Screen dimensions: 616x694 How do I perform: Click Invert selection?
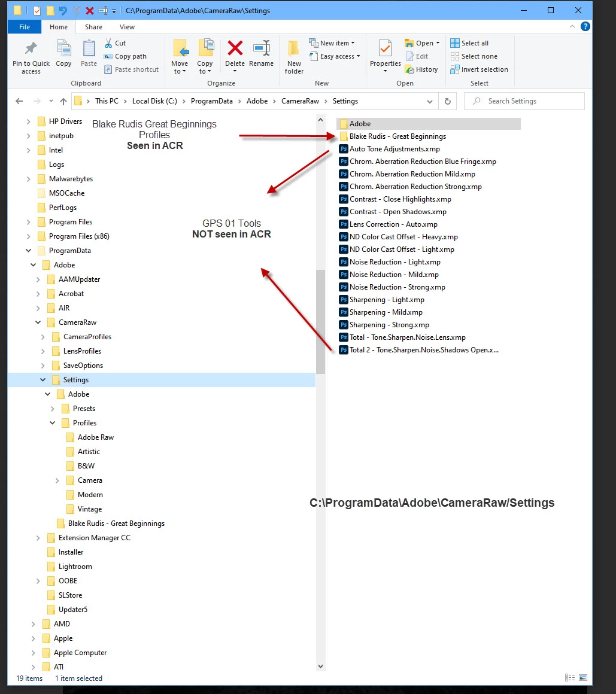click(479, 69)
